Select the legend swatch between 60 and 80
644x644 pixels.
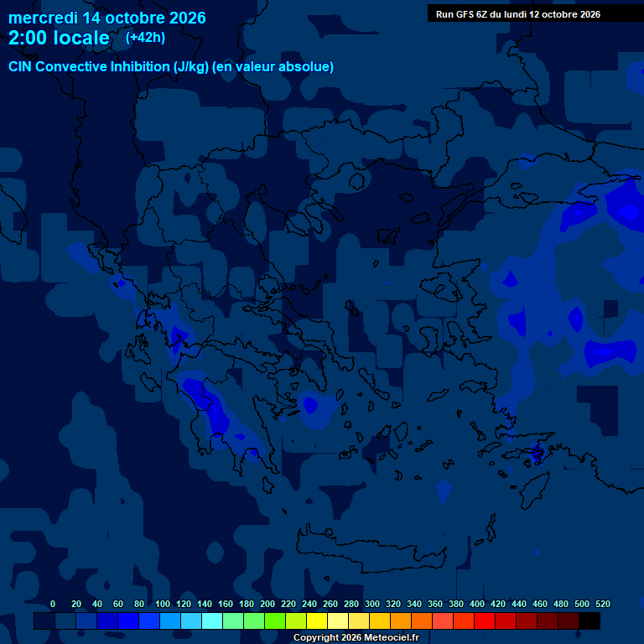128,621
